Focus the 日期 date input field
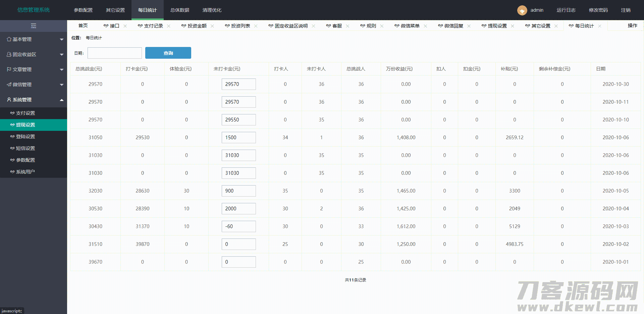This screenshot has height=314, width=644. coord(115,53)
